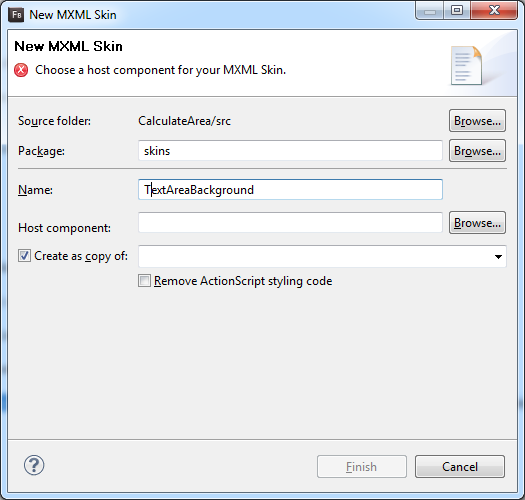Click the Name field with TextAreaBackground

[290, 190]
